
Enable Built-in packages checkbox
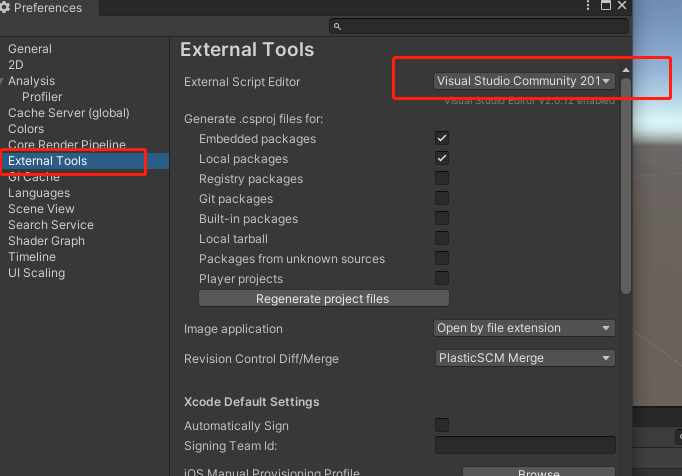click(442, 218)
